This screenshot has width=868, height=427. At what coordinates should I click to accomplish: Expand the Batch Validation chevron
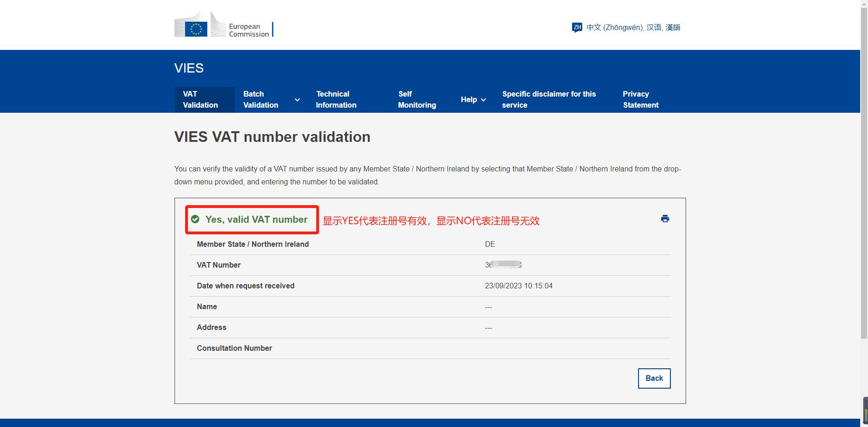coord(297,100)
